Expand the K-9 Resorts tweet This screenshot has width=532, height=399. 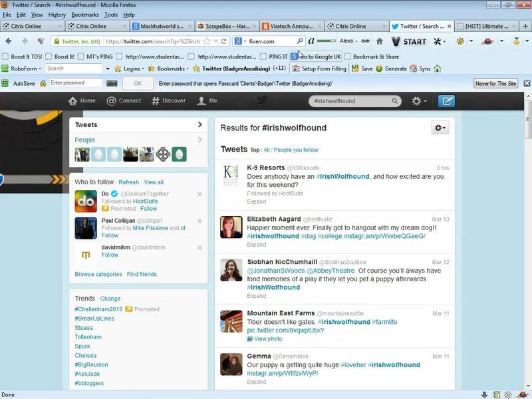coord(257,201)
